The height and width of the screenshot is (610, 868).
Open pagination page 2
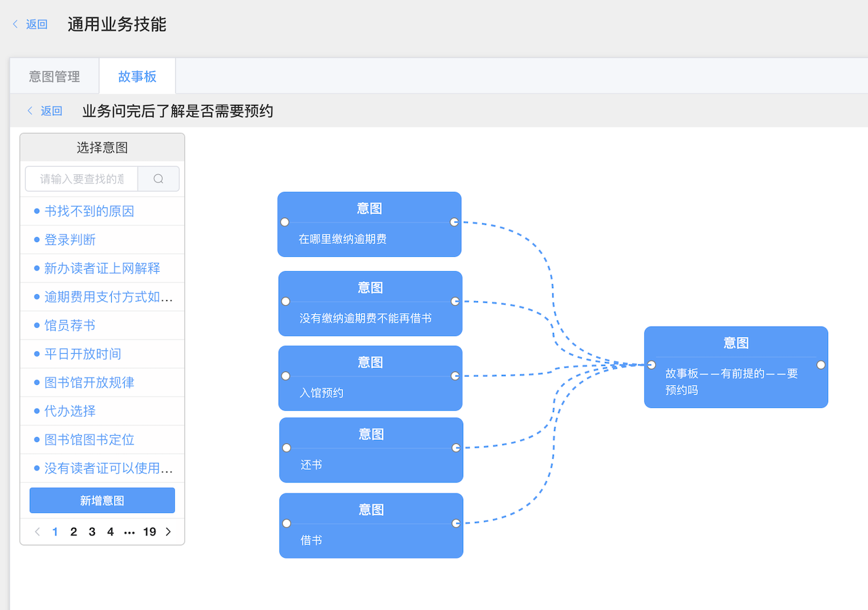coord(74,532)
